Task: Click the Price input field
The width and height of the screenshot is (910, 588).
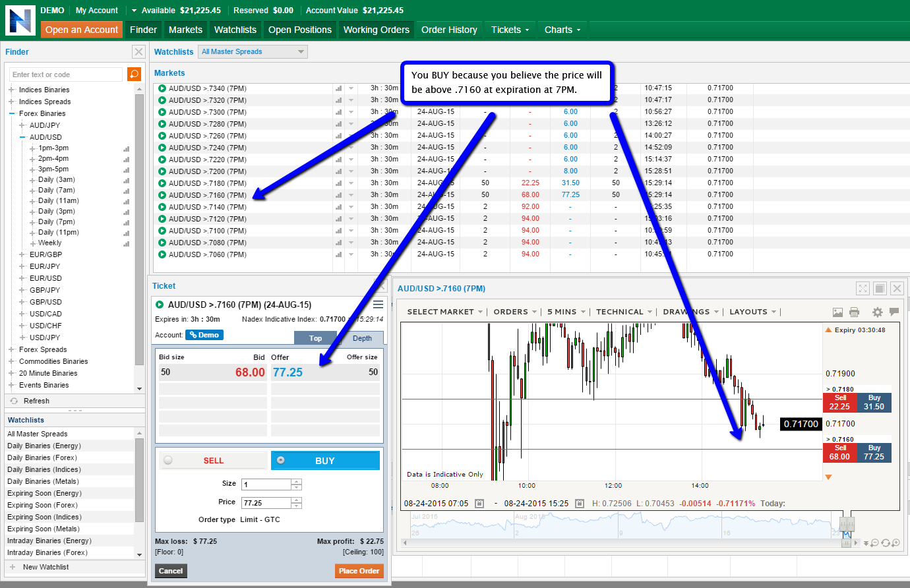Action: 266,503
